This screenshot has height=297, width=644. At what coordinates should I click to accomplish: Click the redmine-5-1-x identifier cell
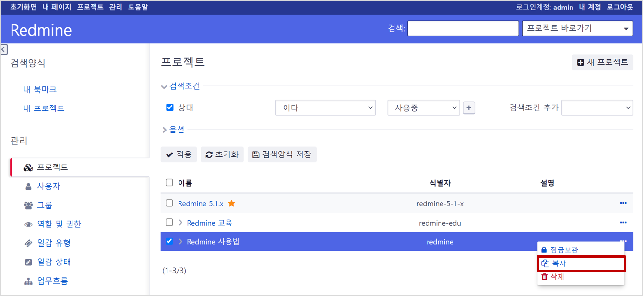440,203
